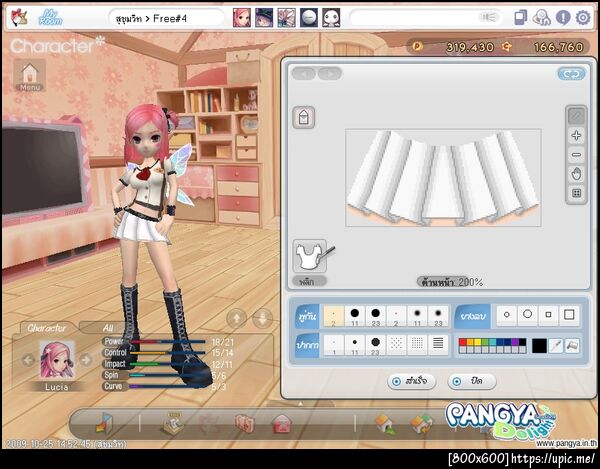Click the Lucia character portrait
600x469 pixels.
tap(57, 360)
